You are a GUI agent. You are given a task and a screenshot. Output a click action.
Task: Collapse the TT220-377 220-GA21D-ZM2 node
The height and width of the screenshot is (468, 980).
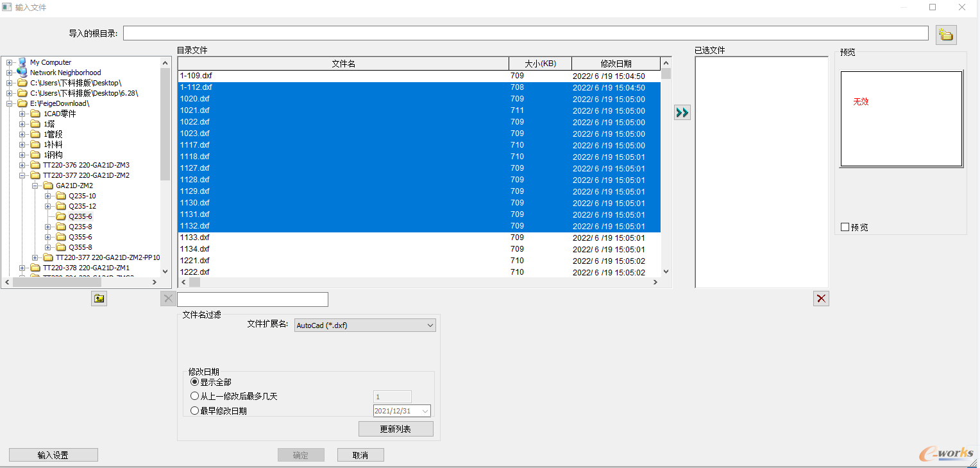22,175
